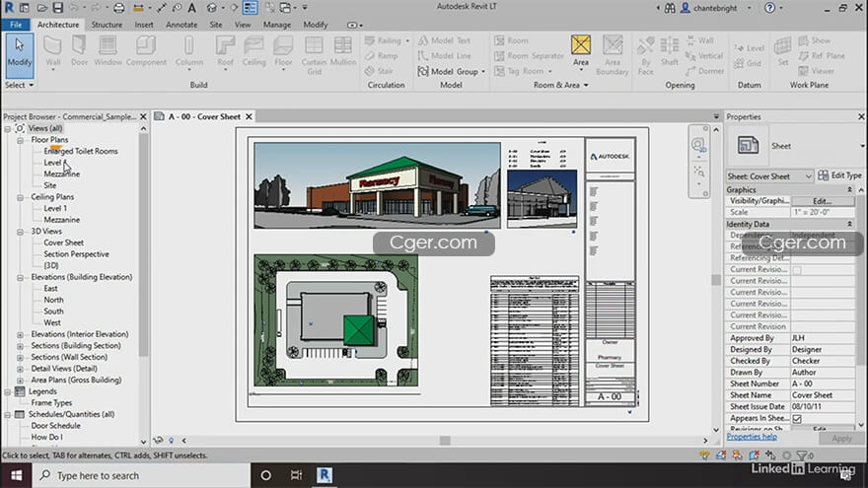Screen dimensions: 868x488
Task: Choose the Wall tool
Action: tap(52, 52)
